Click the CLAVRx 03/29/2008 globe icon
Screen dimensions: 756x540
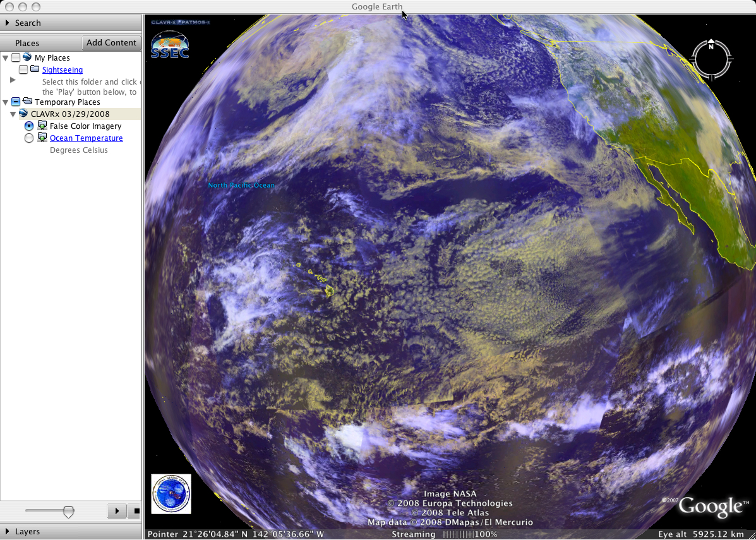pos(23,114)
